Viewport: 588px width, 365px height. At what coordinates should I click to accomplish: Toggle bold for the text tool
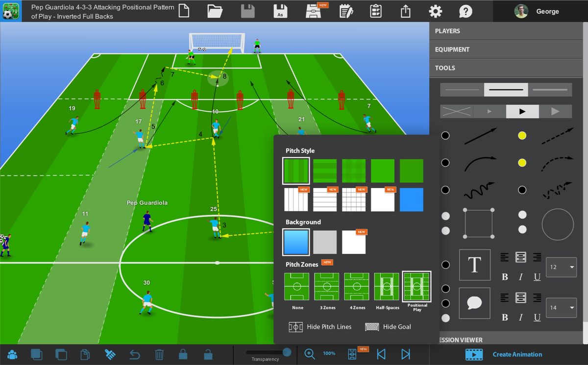pos(505,277)
